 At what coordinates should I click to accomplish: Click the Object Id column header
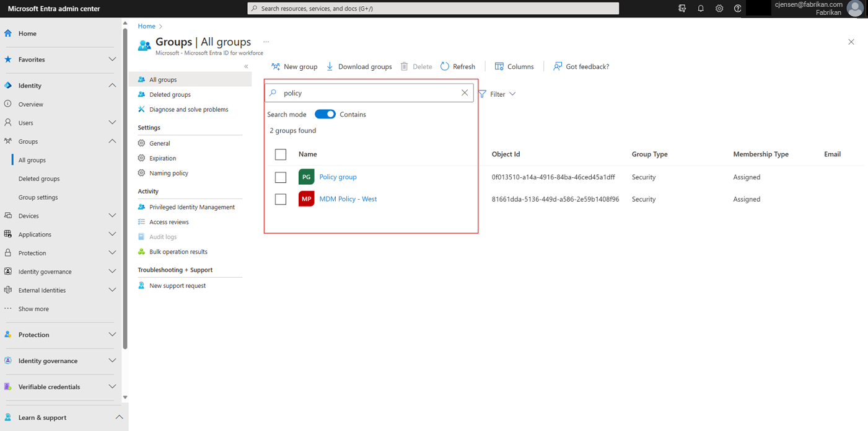coord(506,154)
